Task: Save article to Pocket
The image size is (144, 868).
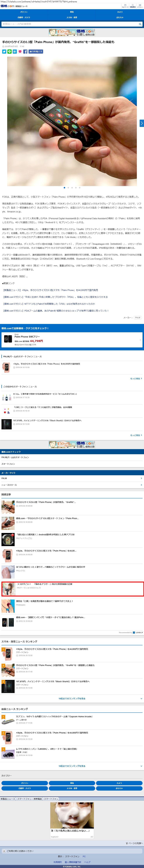Action: coord(20,52)
